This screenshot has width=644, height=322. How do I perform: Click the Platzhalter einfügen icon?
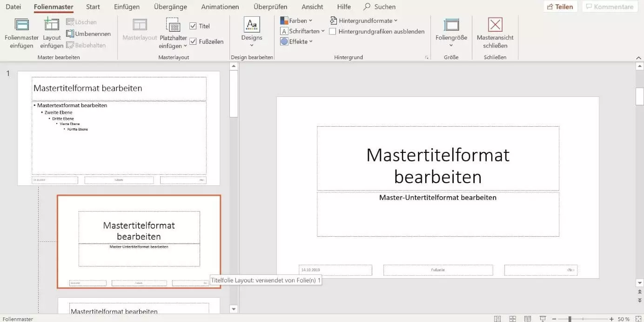pos(173,25)
